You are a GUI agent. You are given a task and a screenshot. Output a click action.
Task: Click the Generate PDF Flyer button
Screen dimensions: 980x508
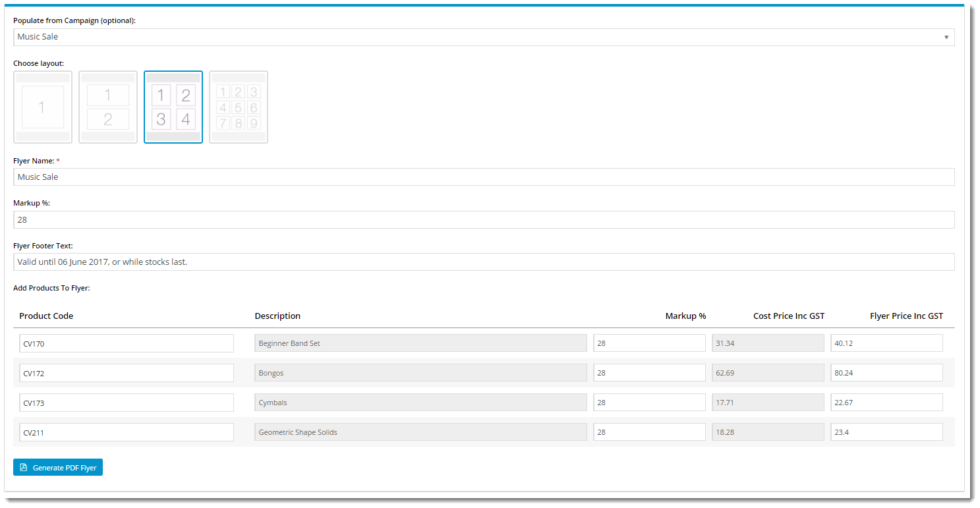pyautogui.click(x=58, y=467)
